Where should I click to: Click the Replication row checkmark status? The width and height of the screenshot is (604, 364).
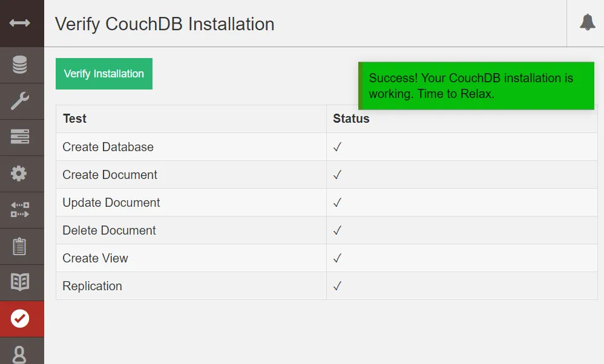(338, 286)
